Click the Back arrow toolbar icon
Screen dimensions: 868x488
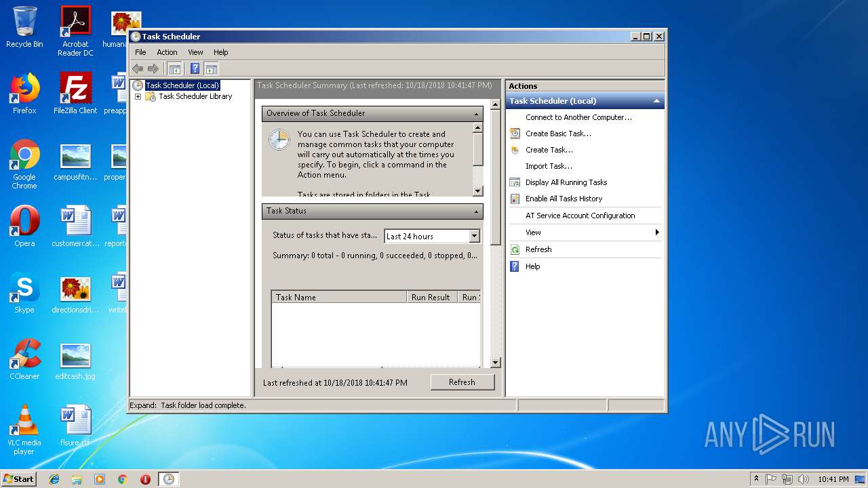point(138,68)
